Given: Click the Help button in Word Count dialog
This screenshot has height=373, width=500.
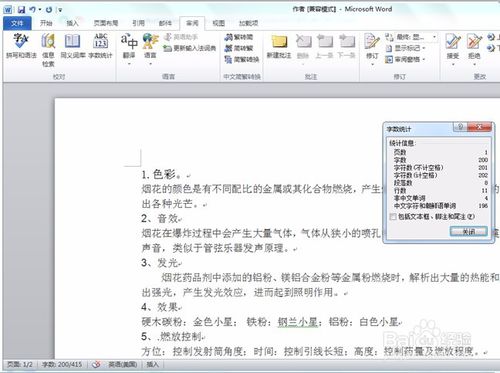Looking at the screenshot, I should point(460,127).
